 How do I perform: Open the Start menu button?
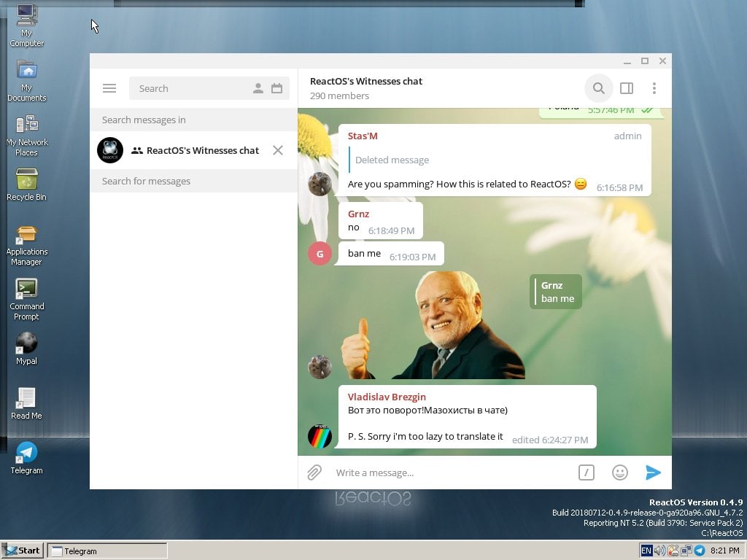[23, 551]
